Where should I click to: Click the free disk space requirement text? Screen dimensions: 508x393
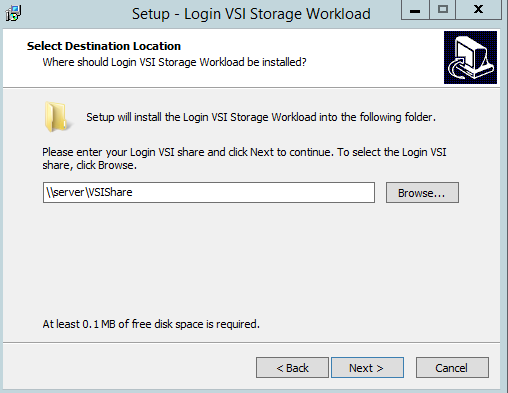point(151,324)
